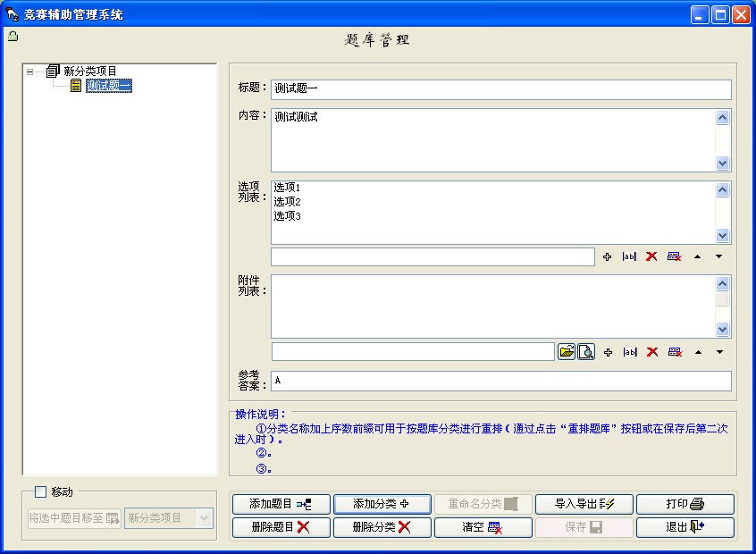Select 选项1 in the options list

tap(288, 188)
